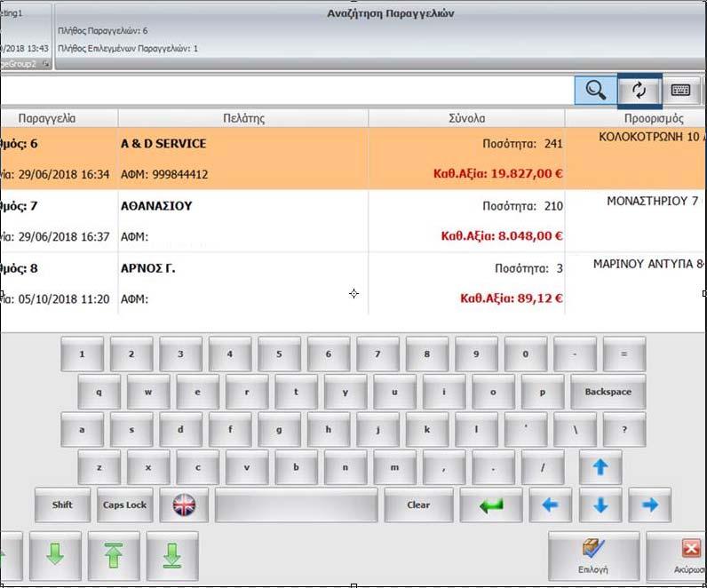707x588 pixels.
Task: Hit the Backspace key
Action: click(608, 392)
